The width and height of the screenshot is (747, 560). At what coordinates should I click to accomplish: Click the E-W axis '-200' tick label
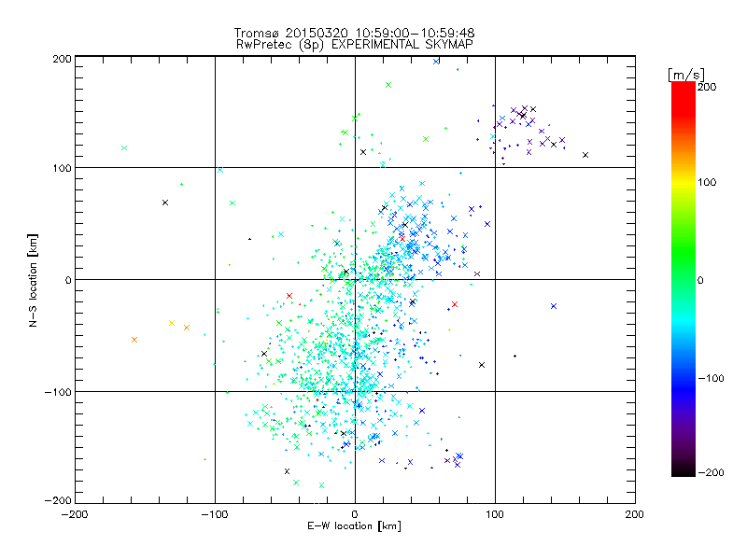75,514
